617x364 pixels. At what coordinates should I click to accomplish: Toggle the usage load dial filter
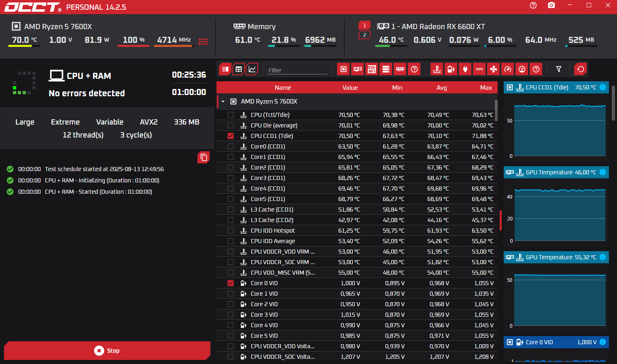pos(522,69)
